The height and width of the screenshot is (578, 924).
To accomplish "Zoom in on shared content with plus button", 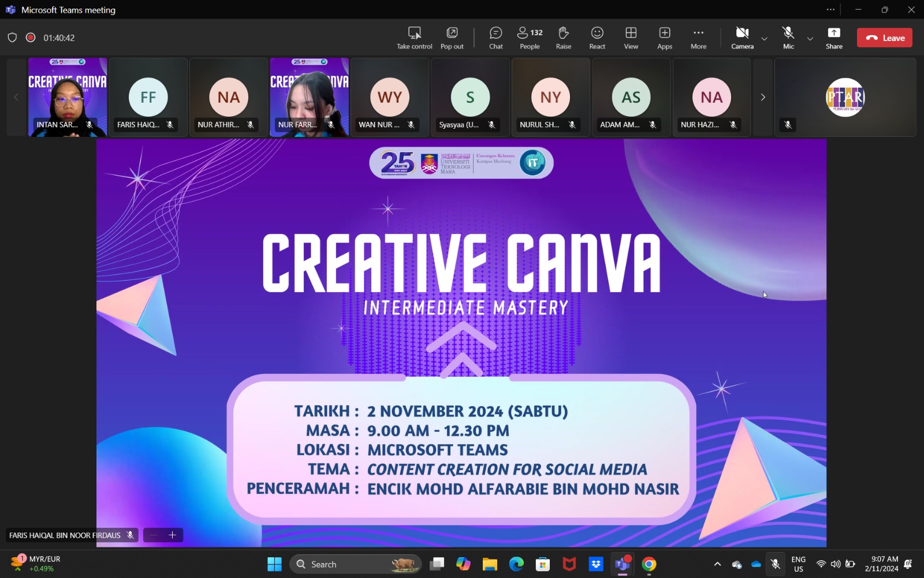I will [172, 535].
